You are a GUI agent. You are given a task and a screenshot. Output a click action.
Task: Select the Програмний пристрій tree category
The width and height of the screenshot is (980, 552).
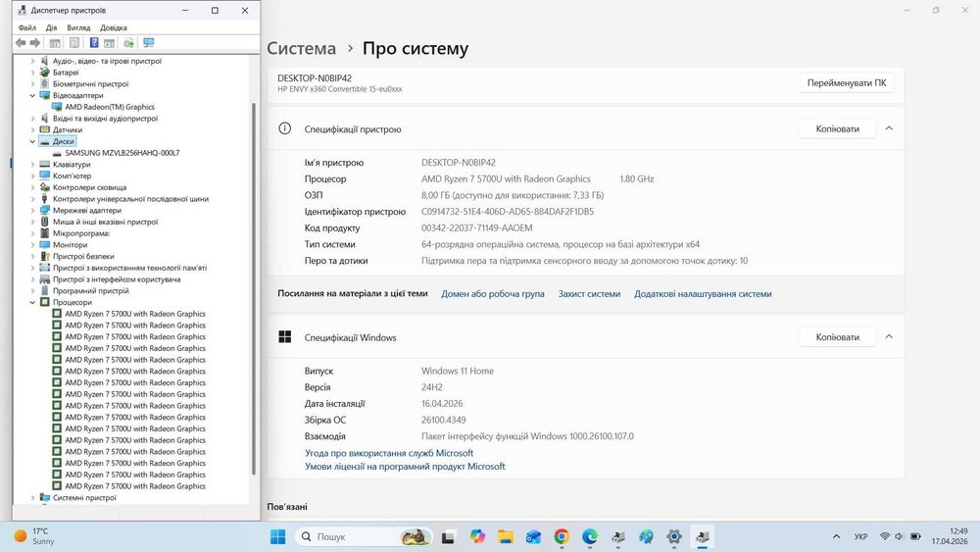coord(90,290)
